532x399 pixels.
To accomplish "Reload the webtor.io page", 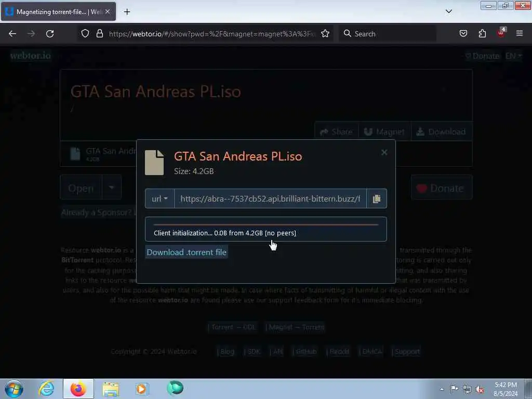I will [x=50, y=34].
